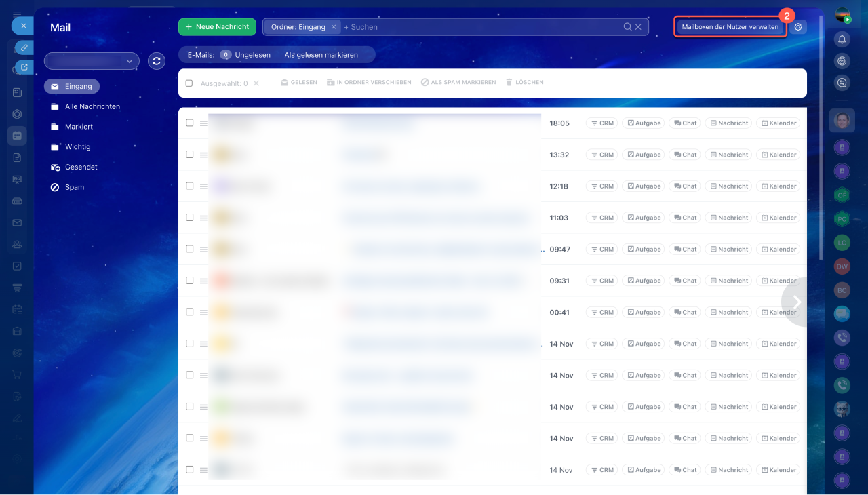The width and height of the screenshot is (868, 495).
Task: Open the chat with contact 'OF'
Action: [842, 195]
